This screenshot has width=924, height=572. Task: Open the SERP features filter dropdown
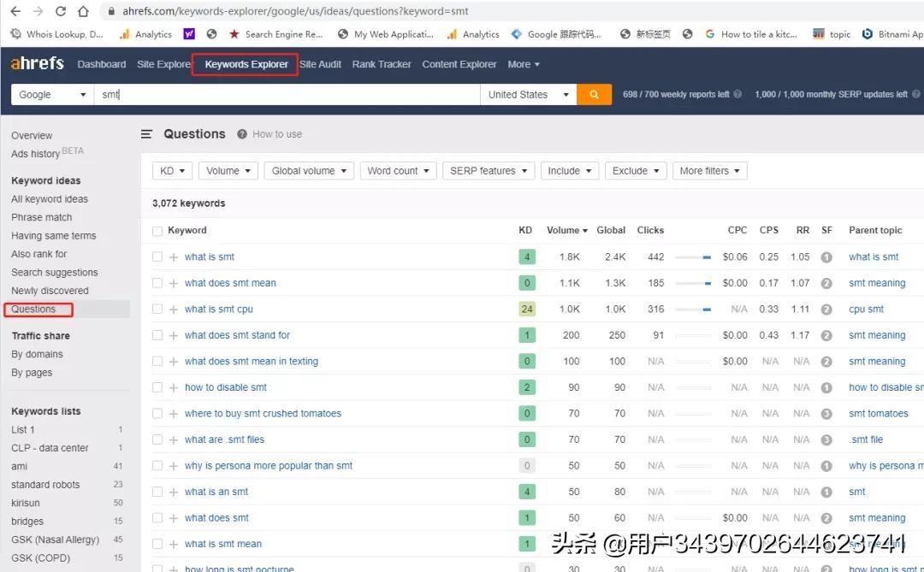[489, 171]
